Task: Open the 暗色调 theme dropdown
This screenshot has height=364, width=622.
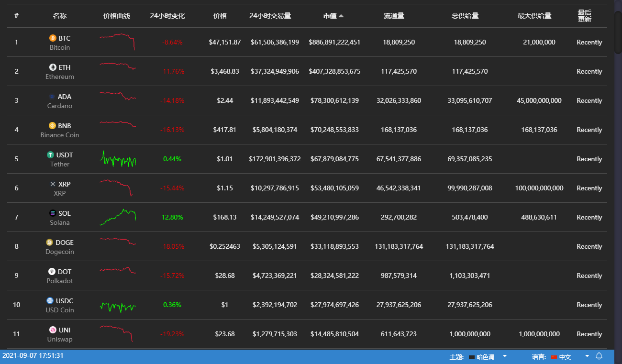Action: point(488,357)
